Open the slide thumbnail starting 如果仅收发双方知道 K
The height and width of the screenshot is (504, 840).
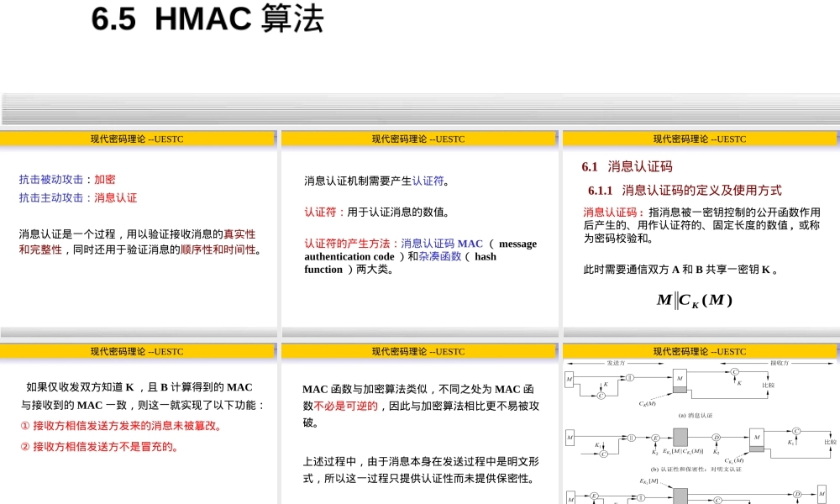pyautogui.click(x=139, y=423)
